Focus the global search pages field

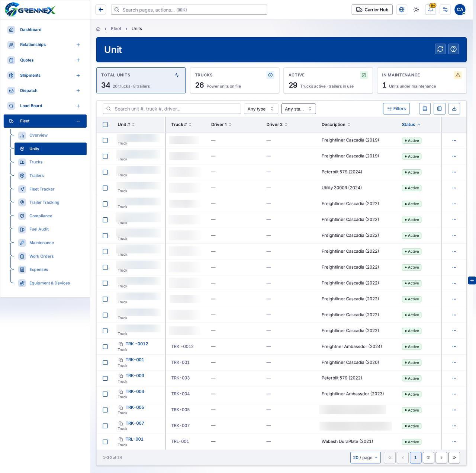point(189,10)
